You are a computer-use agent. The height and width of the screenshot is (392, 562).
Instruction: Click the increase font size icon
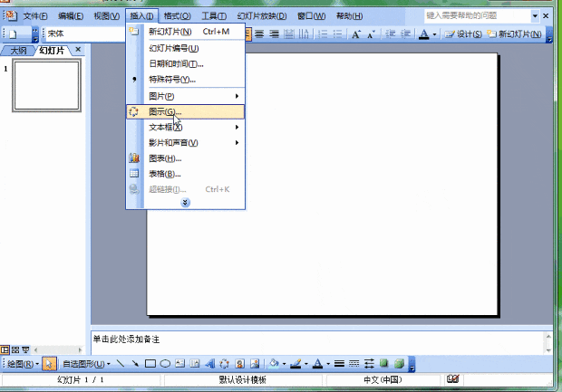[355, 34]
